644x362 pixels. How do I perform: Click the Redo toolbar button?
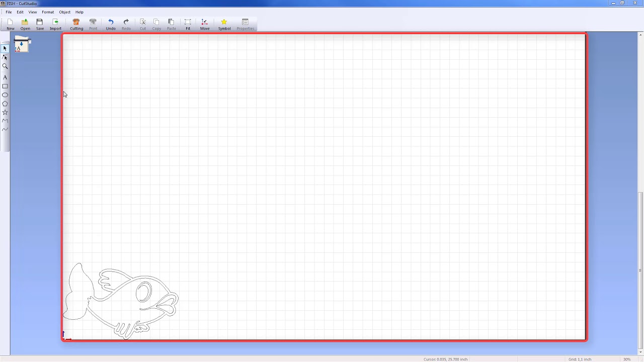point(126,24)
